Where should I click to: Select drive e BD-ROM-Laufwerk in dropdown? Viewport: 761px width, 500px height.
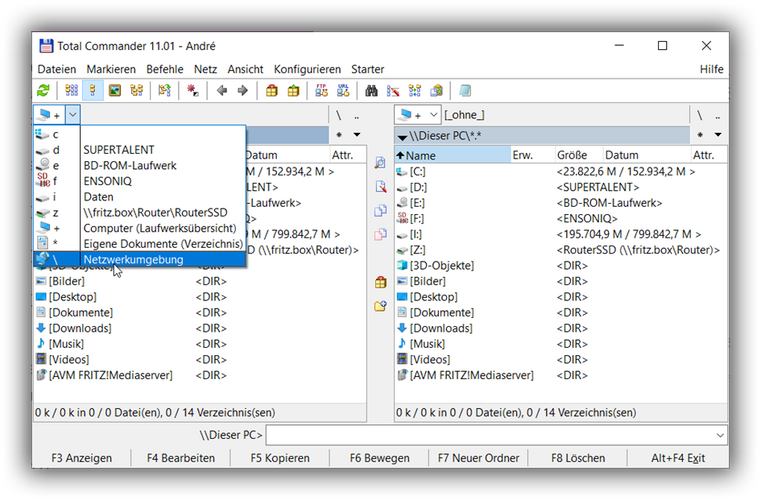tap(140, 166)
